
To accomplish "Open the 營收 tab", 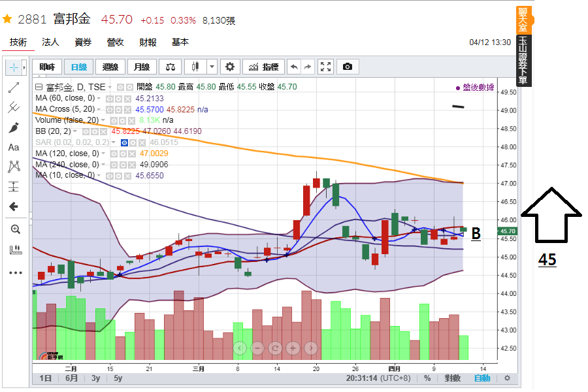I will click(115, 42).
